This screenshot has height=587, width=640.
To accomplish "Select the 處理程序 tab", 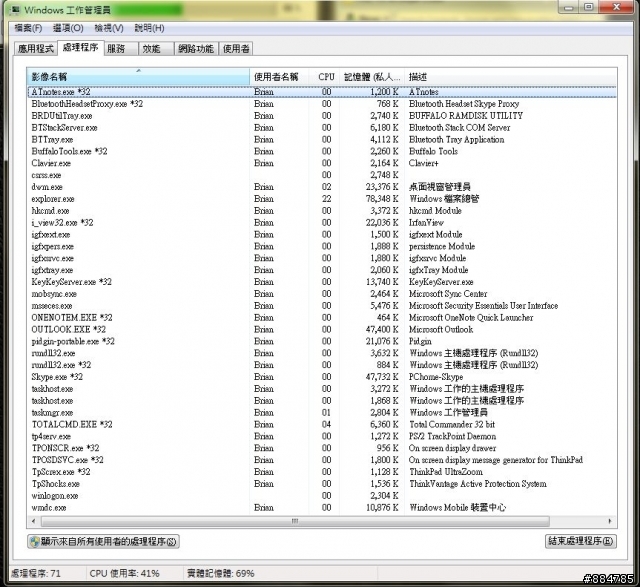I will point(80,47).
